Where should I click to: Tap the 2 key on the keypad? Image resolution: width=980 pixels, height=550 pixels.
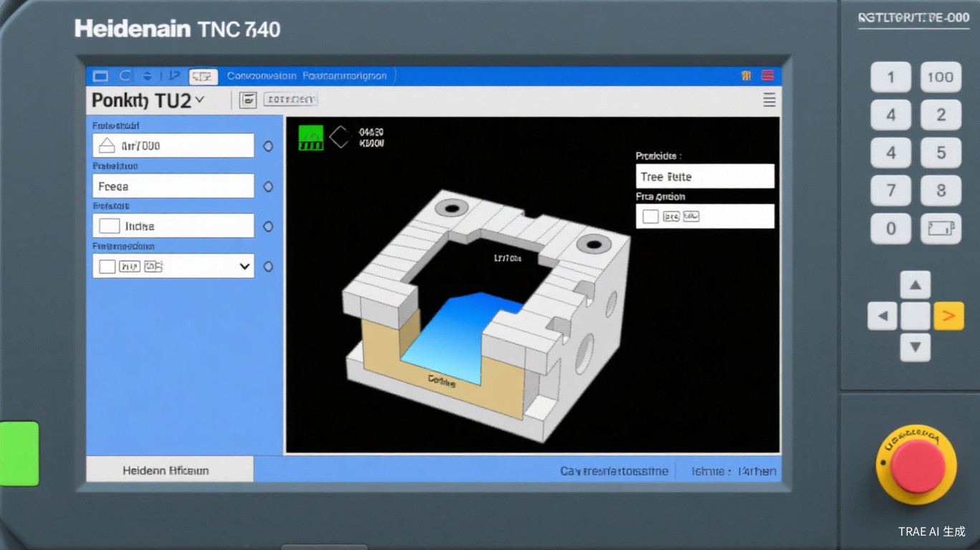pyautogui.click(x=941, y=115)
